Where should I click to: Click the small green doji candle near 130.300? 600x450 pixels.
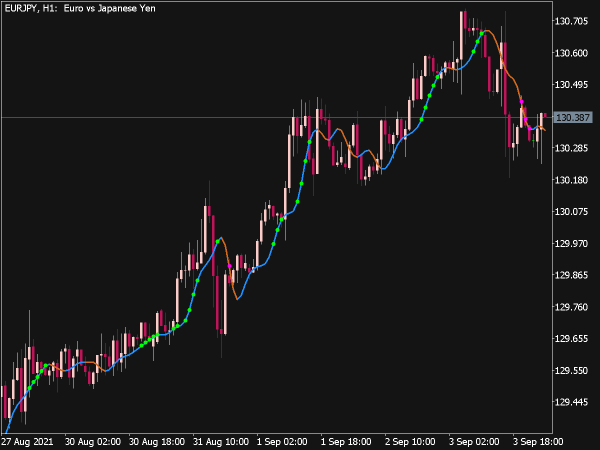pos(533,140)
